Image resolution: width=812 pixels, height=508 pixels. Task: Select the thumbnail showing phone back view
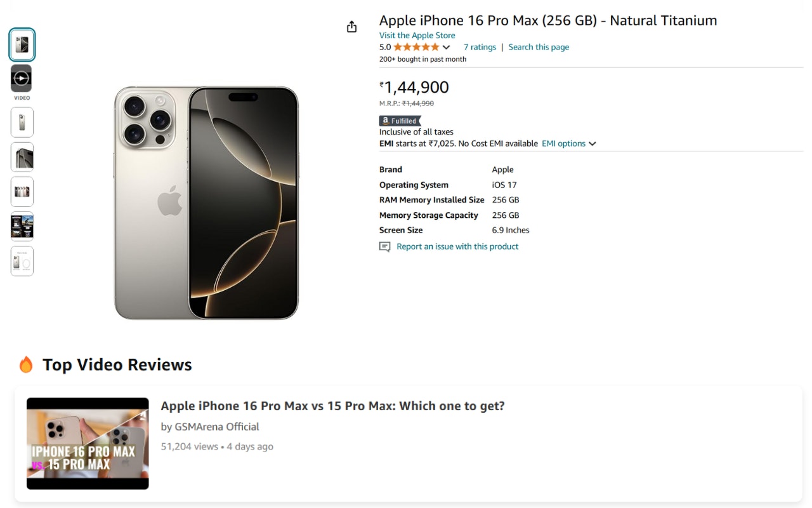pyautogui.click(x=22, y=122)
